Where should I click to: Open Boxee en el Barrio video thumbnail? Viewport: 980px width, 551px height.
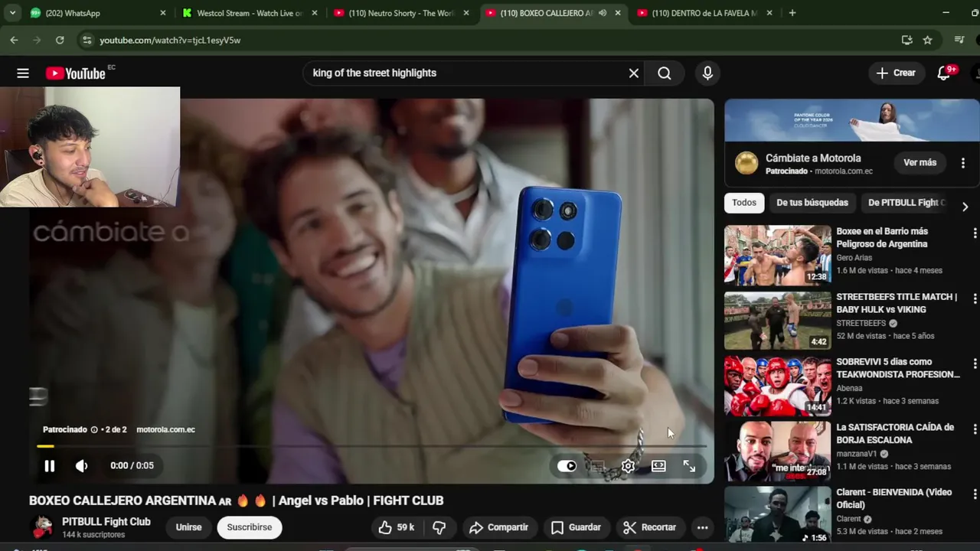click(778, 255)
